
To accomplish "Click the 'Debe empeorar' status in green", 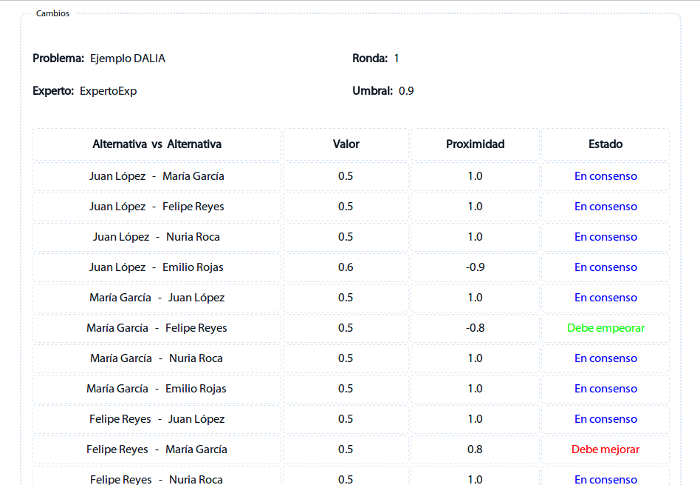I will 605,328.
